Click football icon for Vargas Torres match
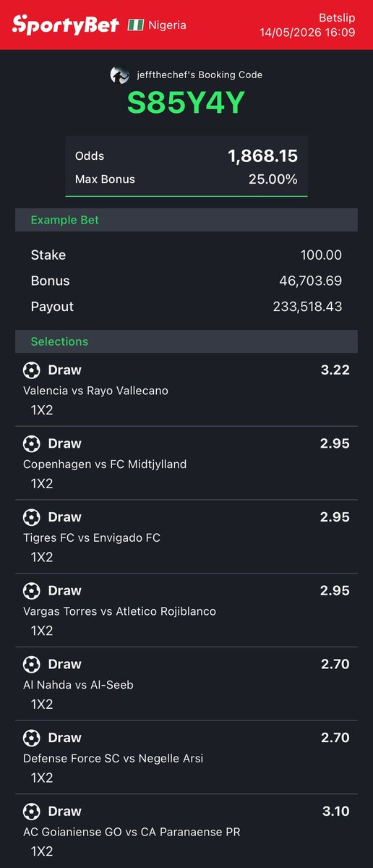The height and width of the screenshot is (868, 373). click(x=32, y=591)
